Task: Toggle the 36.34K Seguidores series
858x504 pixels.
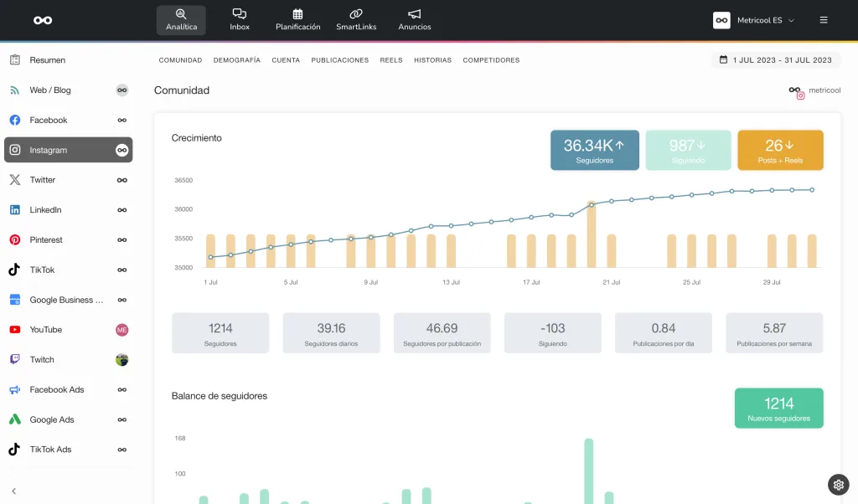Action: click(595, 151)
